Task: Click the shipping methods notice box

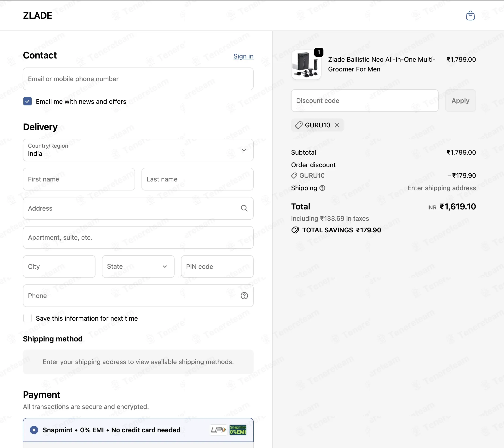Action: click(x=138, y=362)
